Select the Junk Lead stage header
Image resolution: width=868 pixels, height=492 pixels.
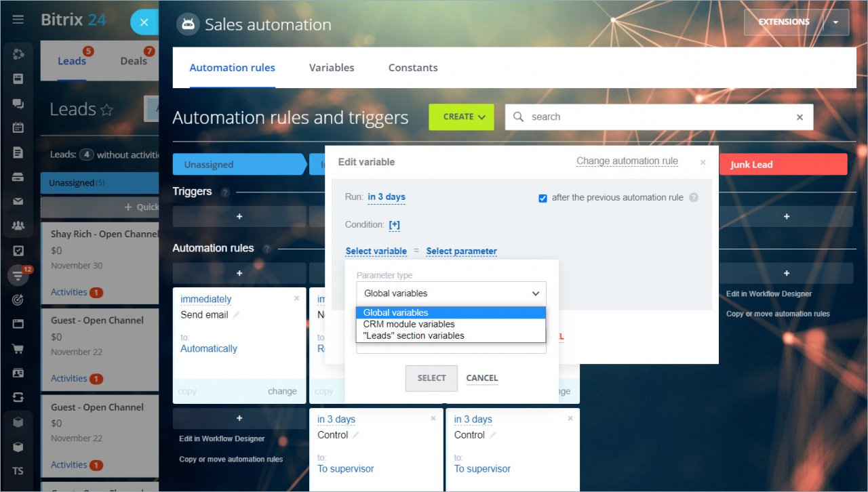click(783, 165)
